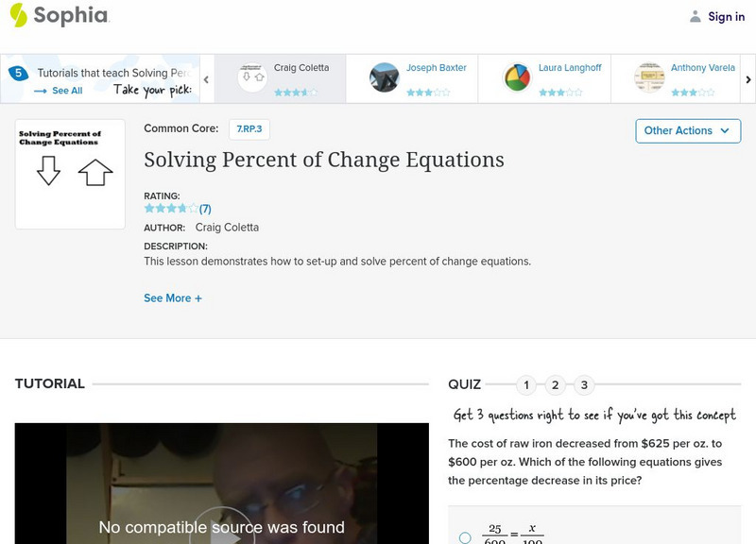This screenshot has width=756, height=544.
Task: Click the Sign in person icon
Action: [x=695, y=16]
